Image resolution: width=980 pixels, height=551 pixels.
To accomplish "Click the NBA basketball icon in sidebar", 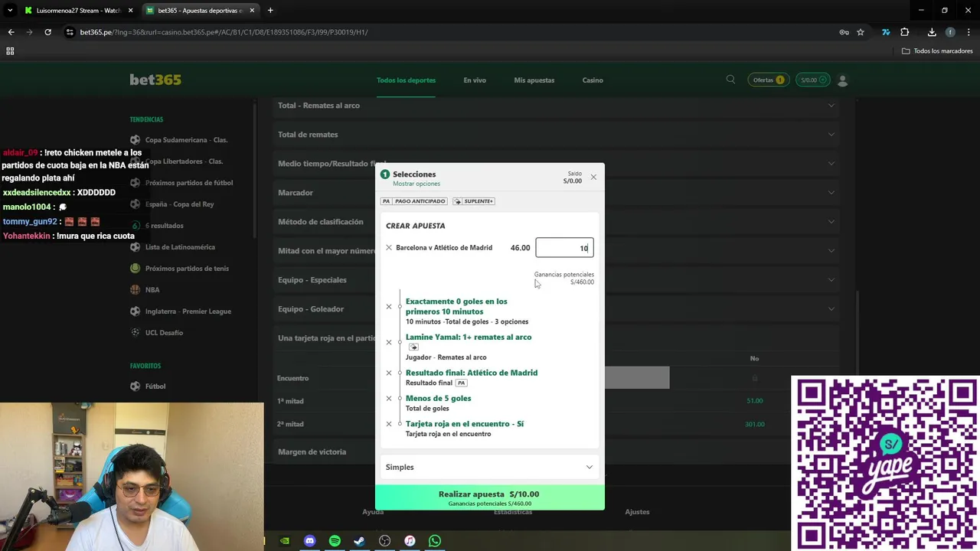I will 135,290.
